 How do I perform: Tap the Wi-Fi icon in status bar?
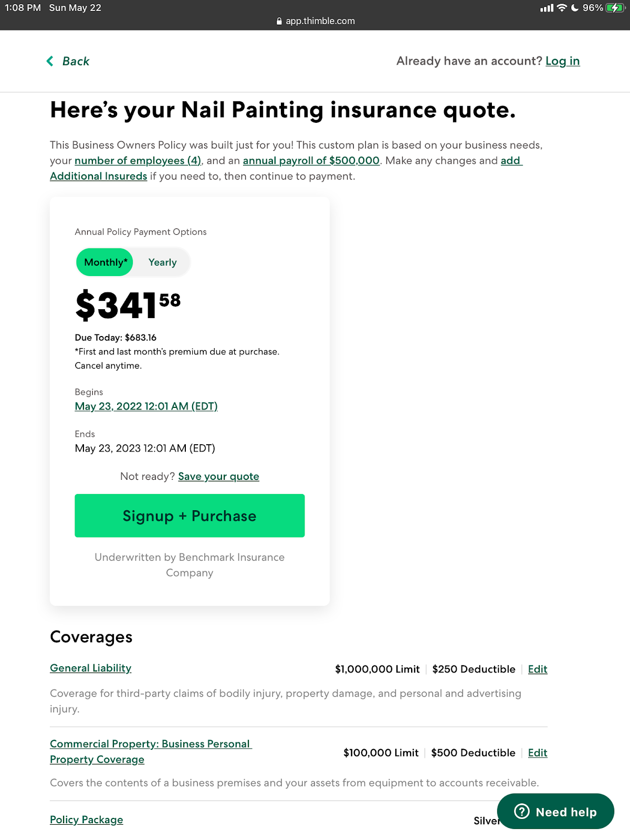(562, 8)
